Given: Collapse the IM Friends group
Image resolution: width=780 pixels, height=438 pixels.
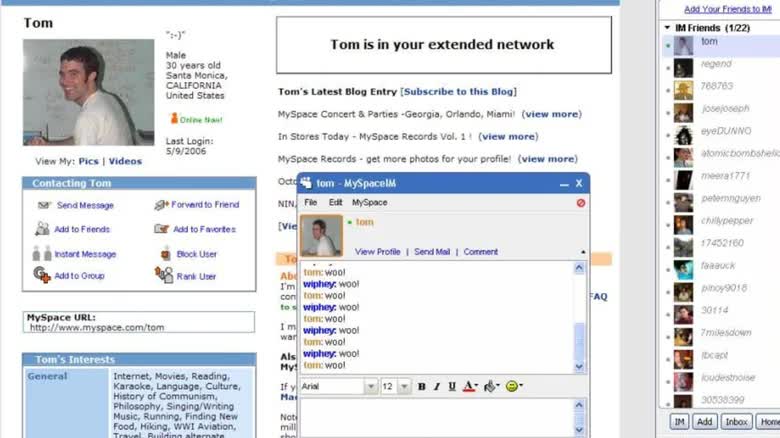Looking at the screenshot, I should [x=667, y=27].
